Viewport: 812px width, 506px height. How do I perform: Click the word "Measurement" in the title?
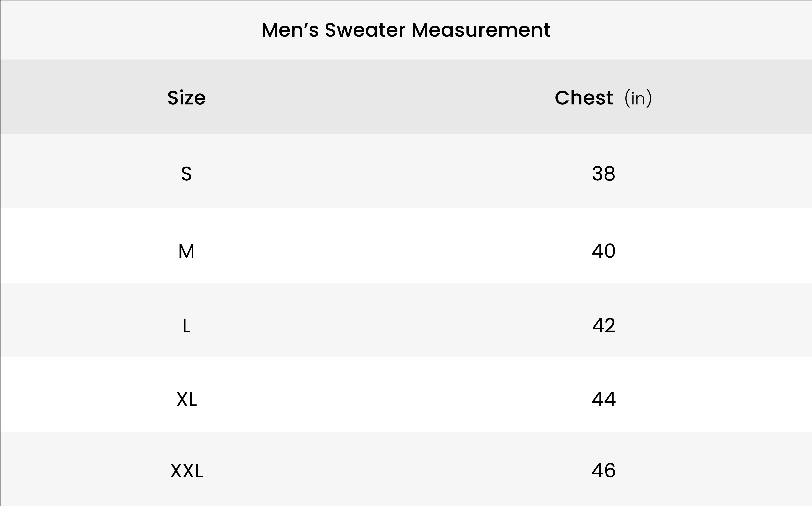pyautogui.click(x=481, y=30)
